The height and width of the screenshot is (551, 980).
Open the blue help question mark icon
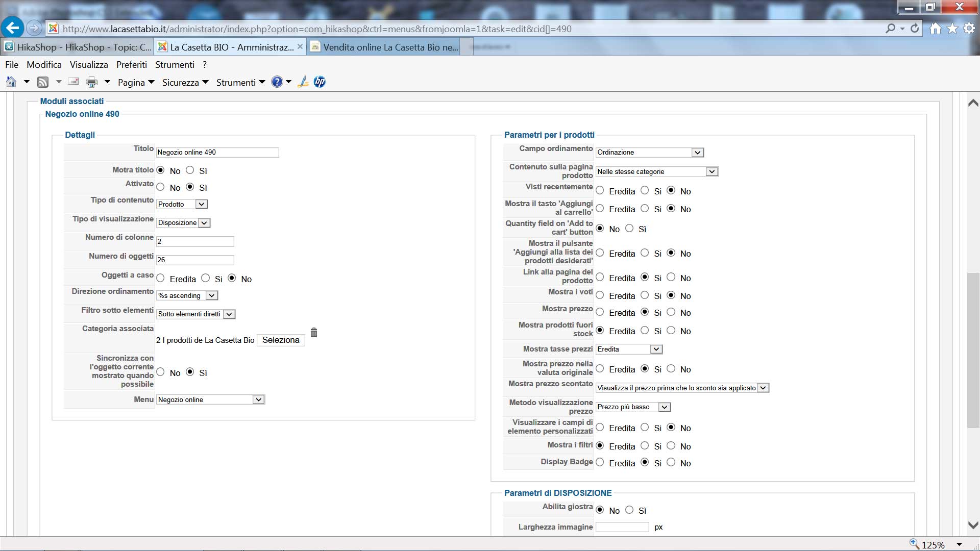(277, 82)
